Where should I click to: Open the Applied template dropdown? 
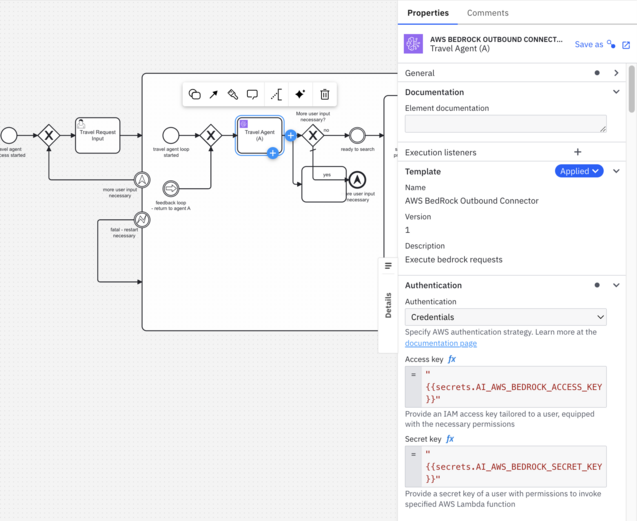coord(579,171)
